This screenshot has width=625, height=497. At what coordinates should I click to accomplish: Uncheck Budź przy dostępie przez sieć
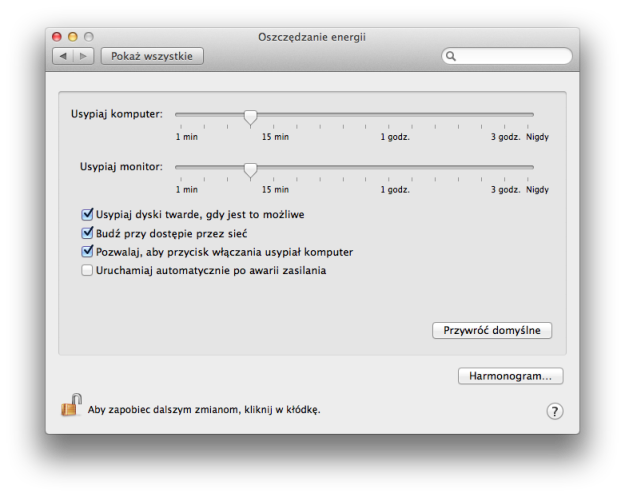[x=87, y=233]
